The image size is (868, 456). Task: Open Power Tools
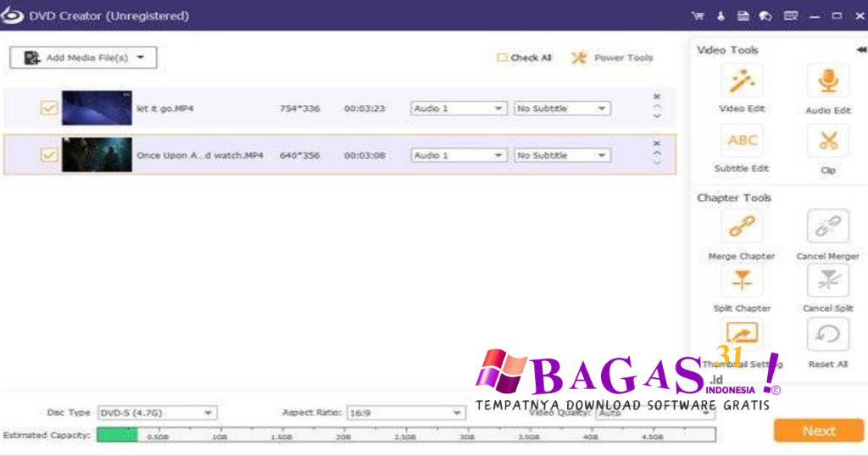tap(612, 58)
